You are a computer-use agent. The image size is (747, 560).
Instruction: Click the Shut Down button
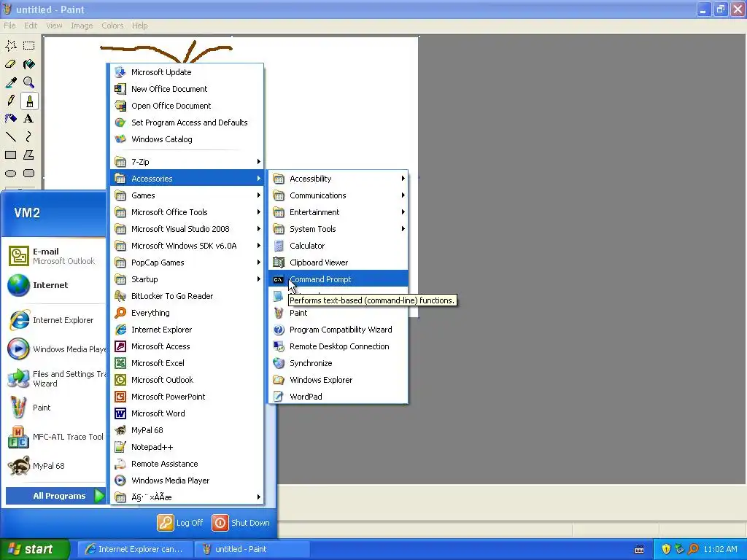click(241, 523)
